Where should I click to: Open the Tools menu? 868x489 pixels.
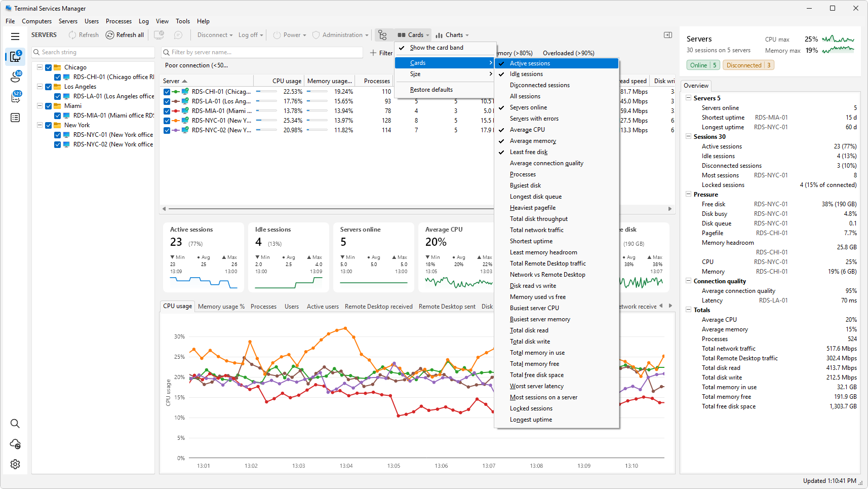183,21
